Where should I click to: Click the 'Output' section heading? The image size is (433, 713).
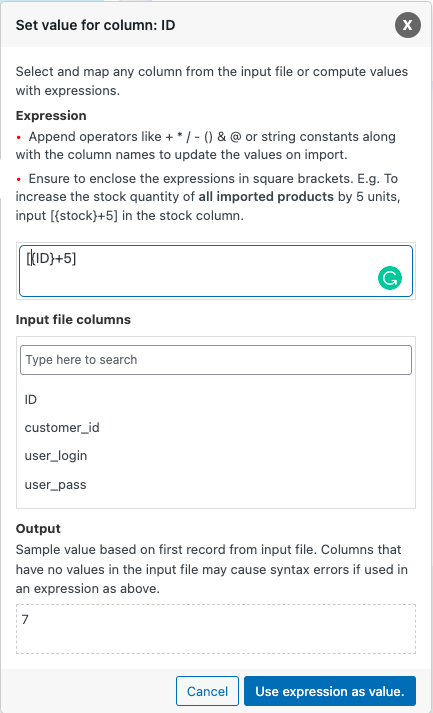tap(38, 528)
